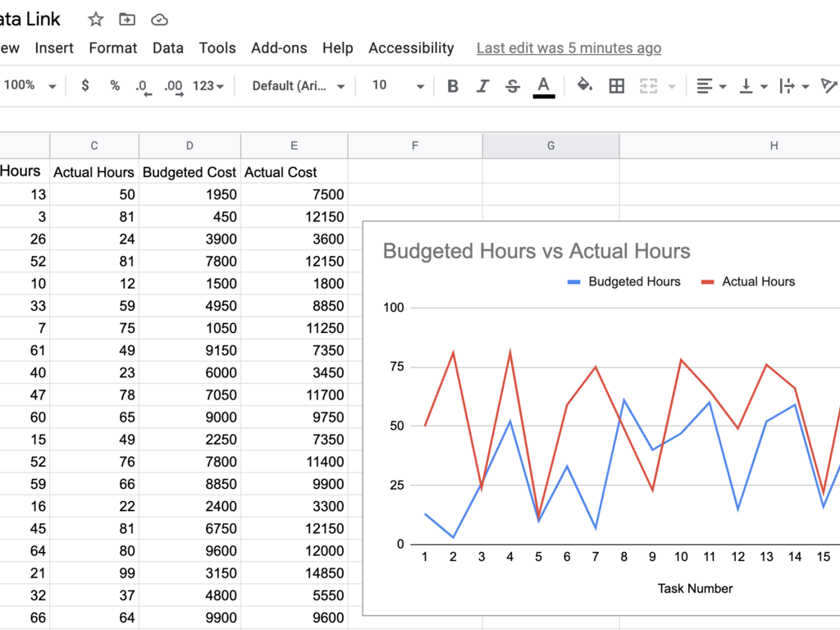Open the font family Default (Arial) dropdown
The image size is (840, 630).
coord(299,85)
